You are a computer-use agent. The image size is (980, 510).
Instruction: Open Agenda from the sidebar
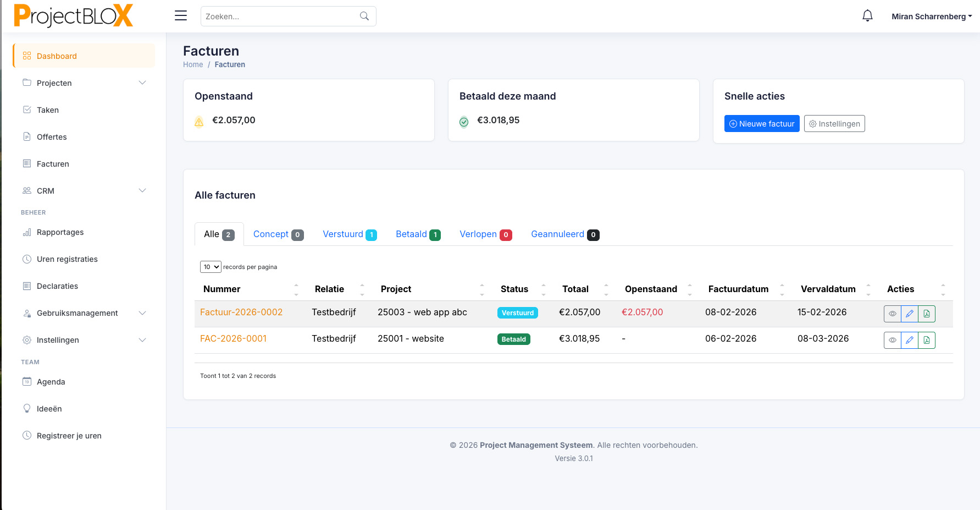point(51,382)
